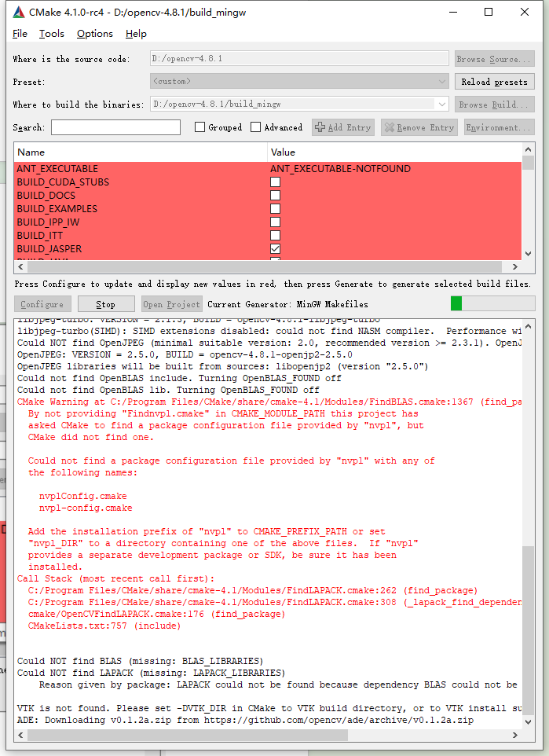Screen dimensions: 549x756
Task: Click the output log horizontal scrollbar thumb
Action: click(188, 735)
